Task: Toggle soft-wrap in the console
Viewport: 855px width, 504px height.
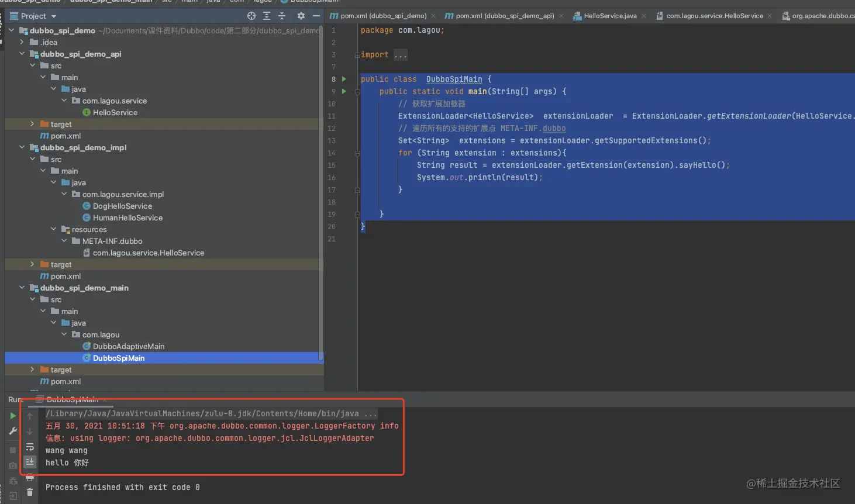Action: 30,447
